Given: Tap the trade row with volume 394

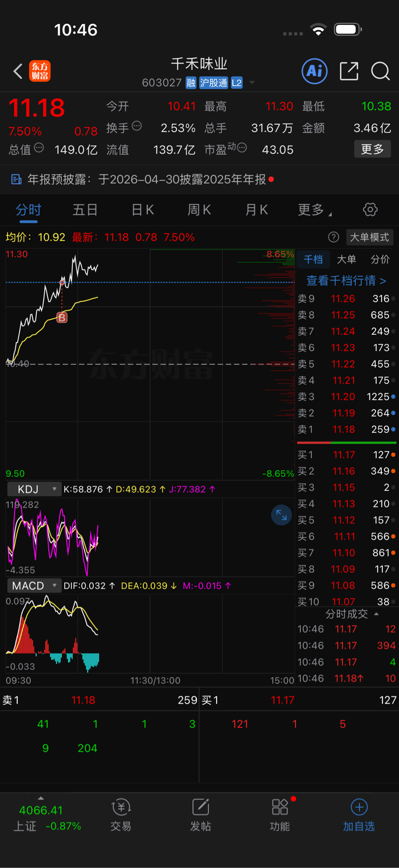Looking at the screenshot, I should [347, 645].
